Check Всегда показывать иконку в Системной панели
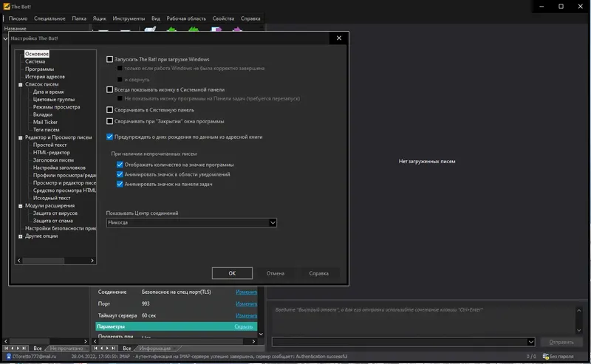This screenshot has width=591, height=364. click(109, 89)
